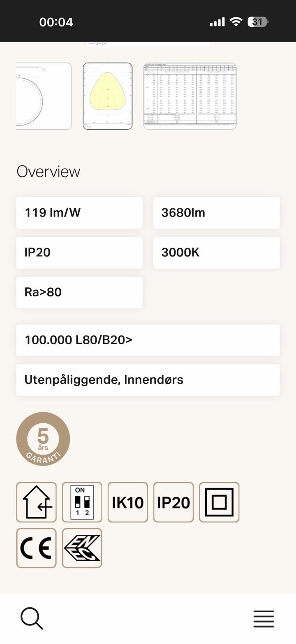
Task: Open the polar light distribution thumbnail
Action: click(108, 96)
